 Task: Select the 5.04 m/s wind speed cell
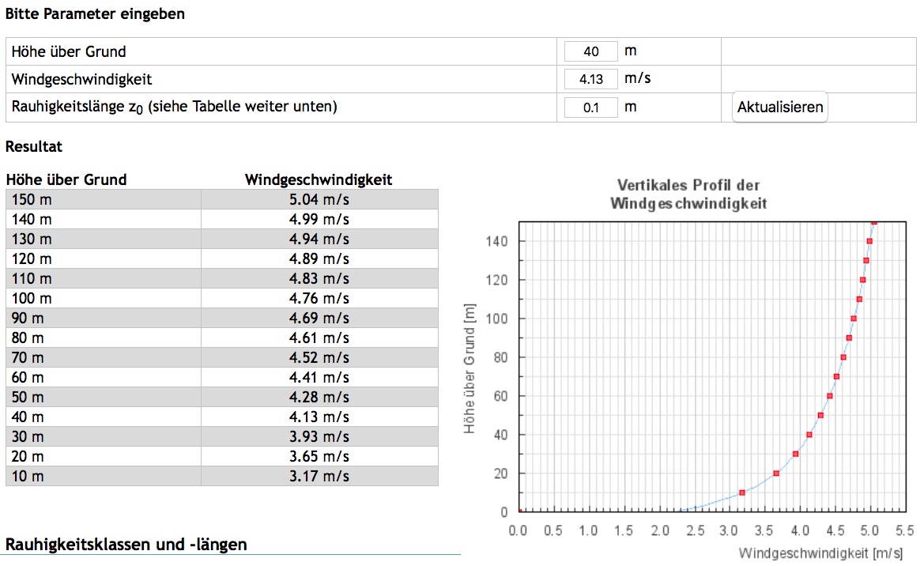[x=319, y=199]
